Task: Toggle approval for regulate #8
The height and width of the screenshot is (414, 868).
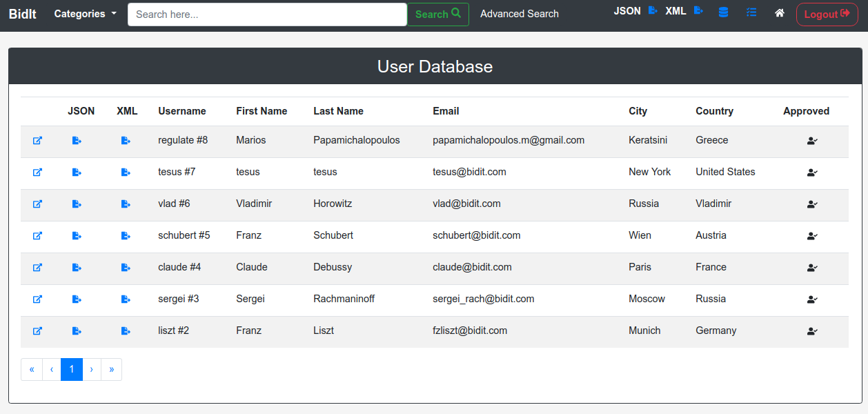Action: (x=812, y=141)
